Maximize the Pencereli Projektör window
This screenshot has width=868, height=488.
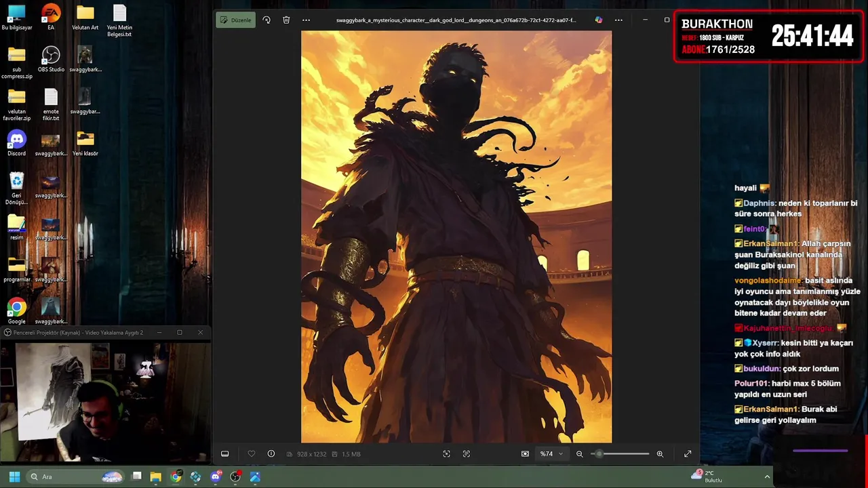tap(180, 332)
